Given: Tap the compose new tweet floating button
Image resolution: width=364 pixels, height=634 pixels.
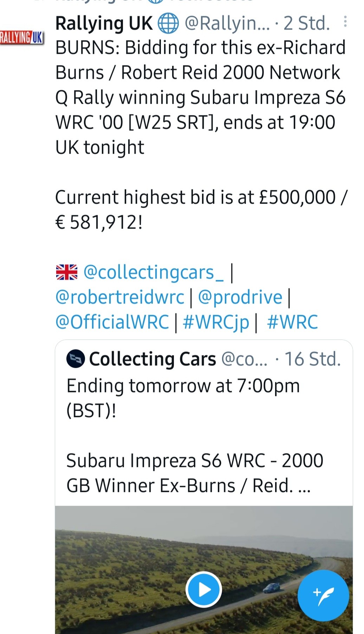Looking at the screenshot, I should click(x=323, y=595).
